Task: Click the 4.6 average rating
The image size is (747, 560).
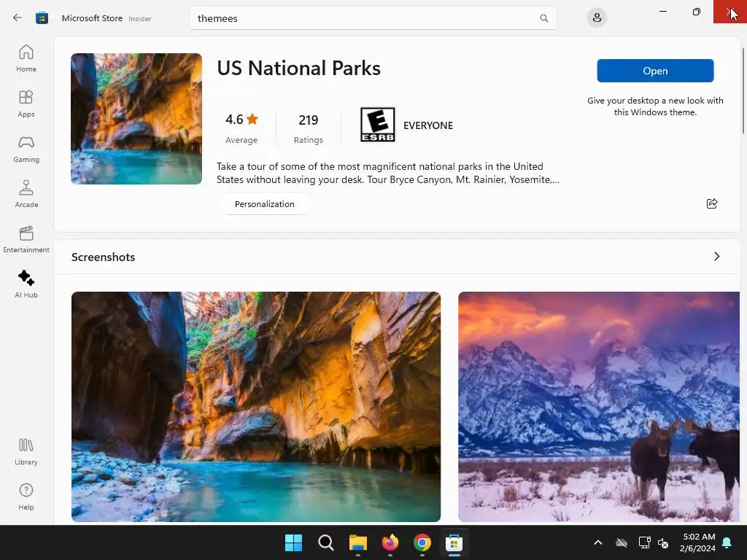Action: 241,128
